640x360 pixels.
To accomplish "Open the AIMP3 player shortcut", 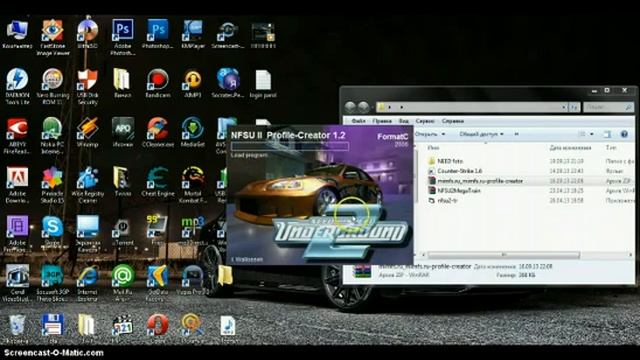I will click(193, 83).
